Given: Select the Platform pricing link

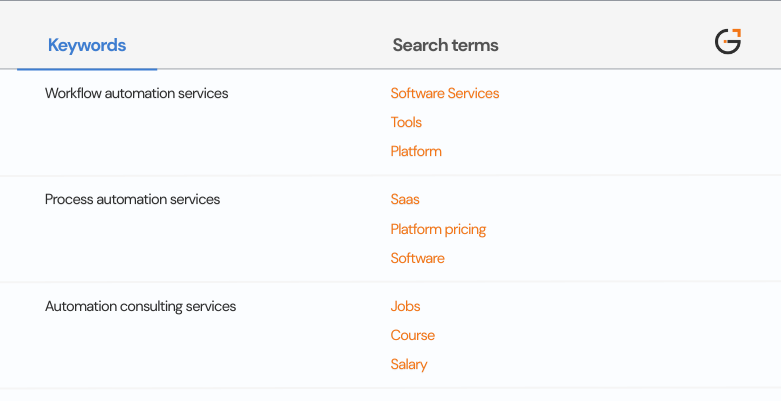Looking at the screenshot, I should click(438, 229).
